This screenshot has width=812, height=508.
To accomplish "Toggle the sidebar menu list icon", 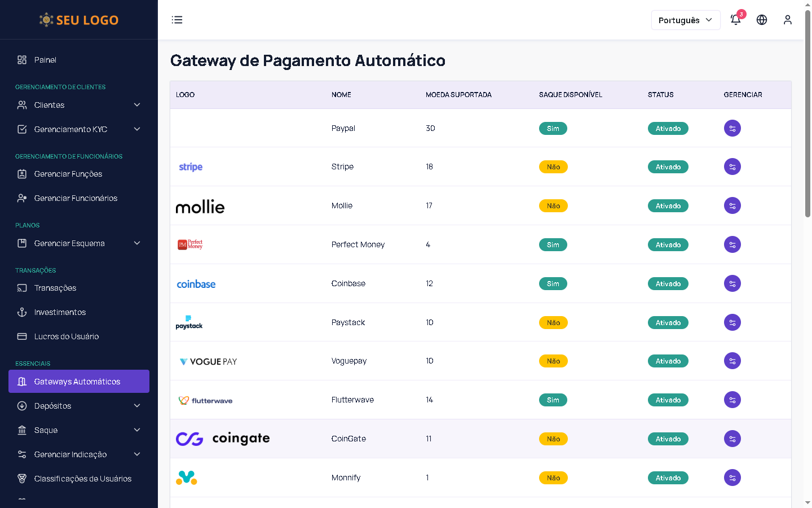I will coord(177,20).
